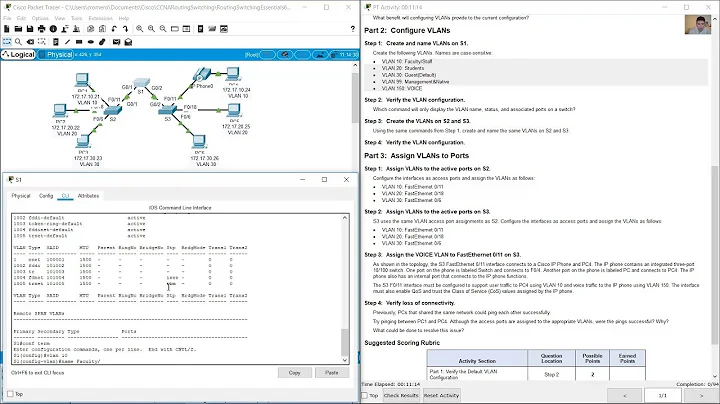Click inside the IOS CLI terminal area
This screenshot has height=404, width=720.
(x=177, y=289)
